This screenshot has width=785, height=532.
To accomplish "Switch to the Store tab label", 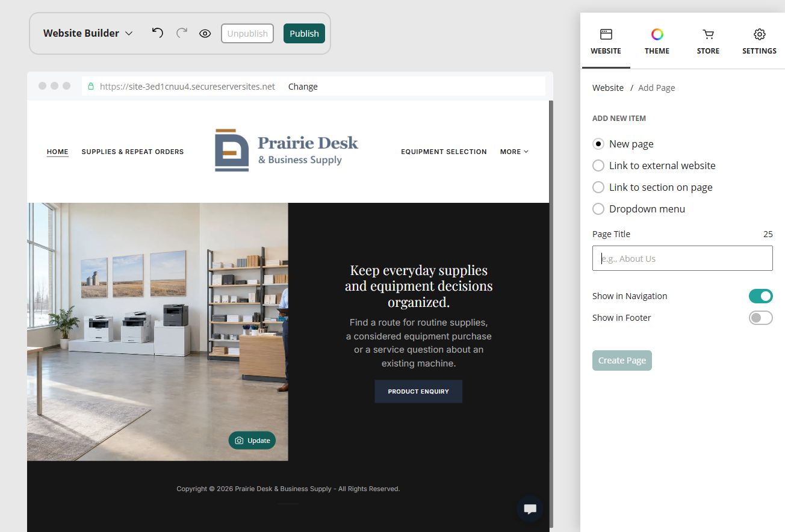I will pos(708,51).
